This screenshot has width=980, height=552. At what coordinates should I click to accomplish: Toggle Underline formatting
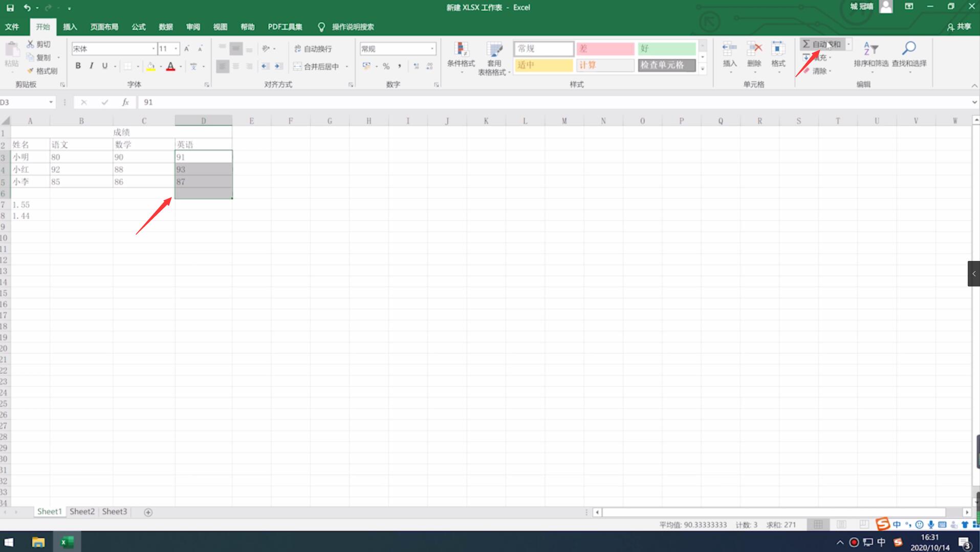click(104, 66)
